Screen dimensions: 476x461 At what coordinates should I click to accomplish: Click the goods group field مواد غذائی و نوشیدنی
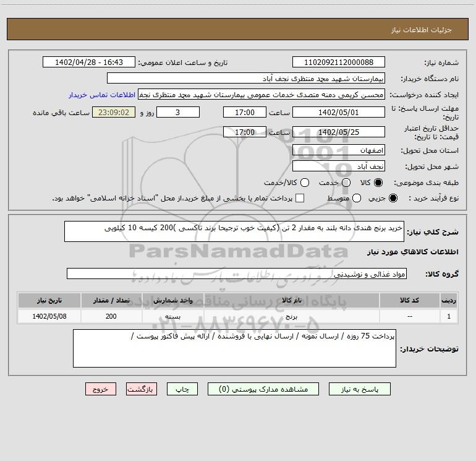click(237, 274)
